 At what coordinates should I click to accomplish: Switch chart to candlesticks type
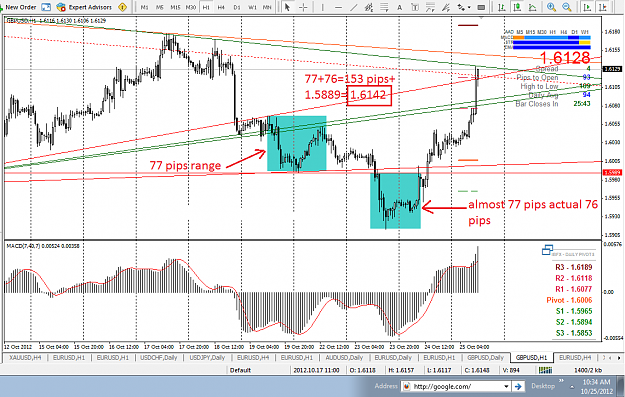(x=517, y=7)
